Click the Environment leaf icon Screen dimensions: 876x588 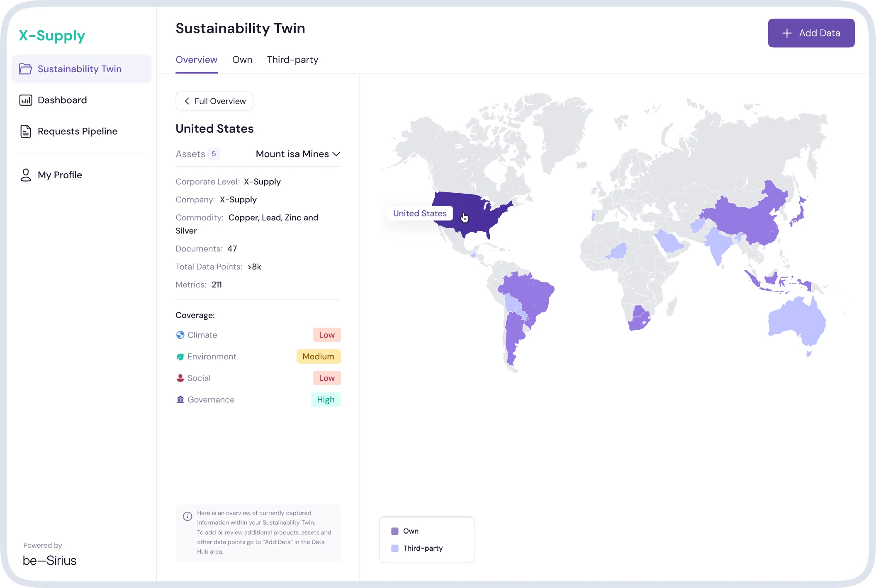pyautogui.click(x=180, y=357)
